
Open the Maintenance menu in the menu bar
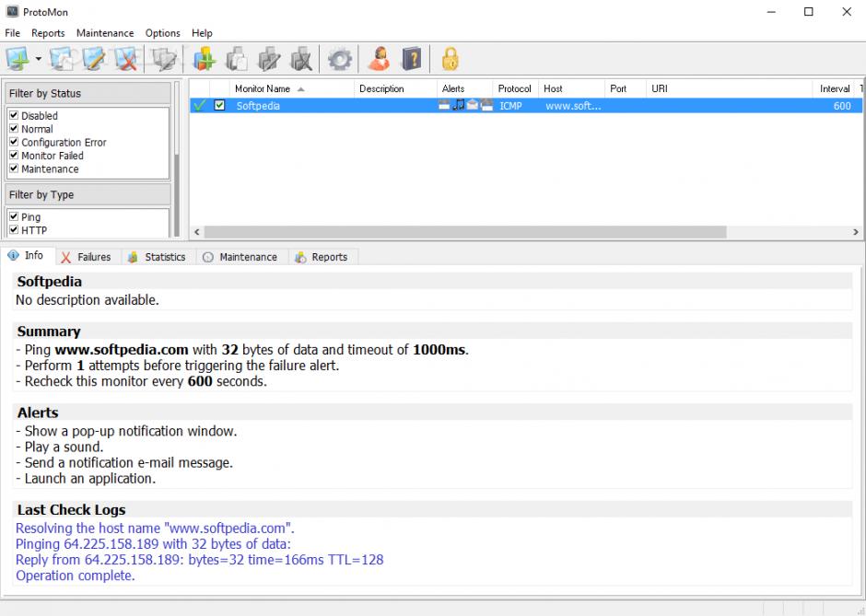pyautogui.click(x=105, y=33)
